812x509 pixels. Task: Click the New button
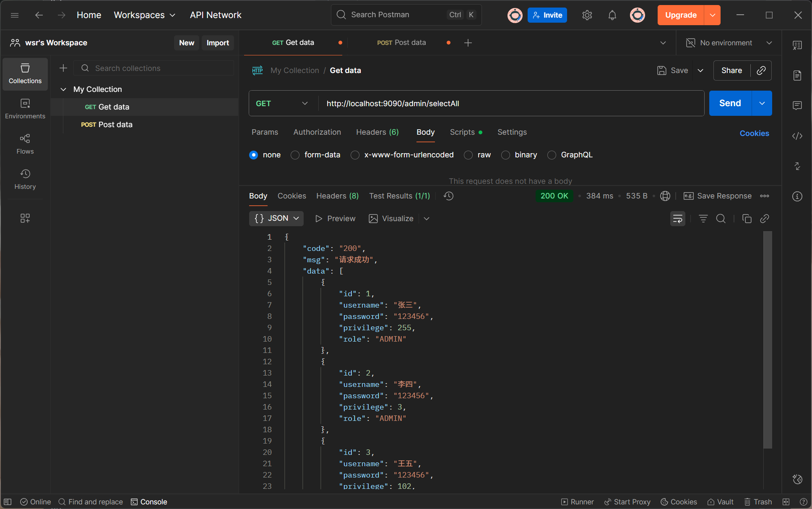coord(187,43)
